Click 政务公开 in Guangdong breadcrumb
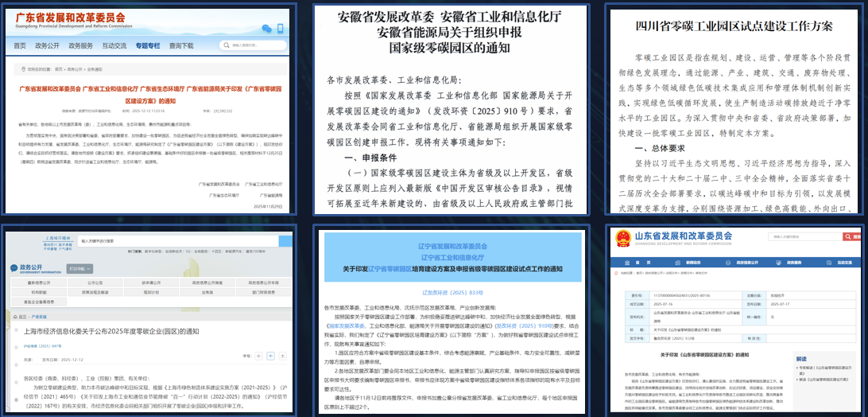868x417 pixels. click(x=75, y=69)
